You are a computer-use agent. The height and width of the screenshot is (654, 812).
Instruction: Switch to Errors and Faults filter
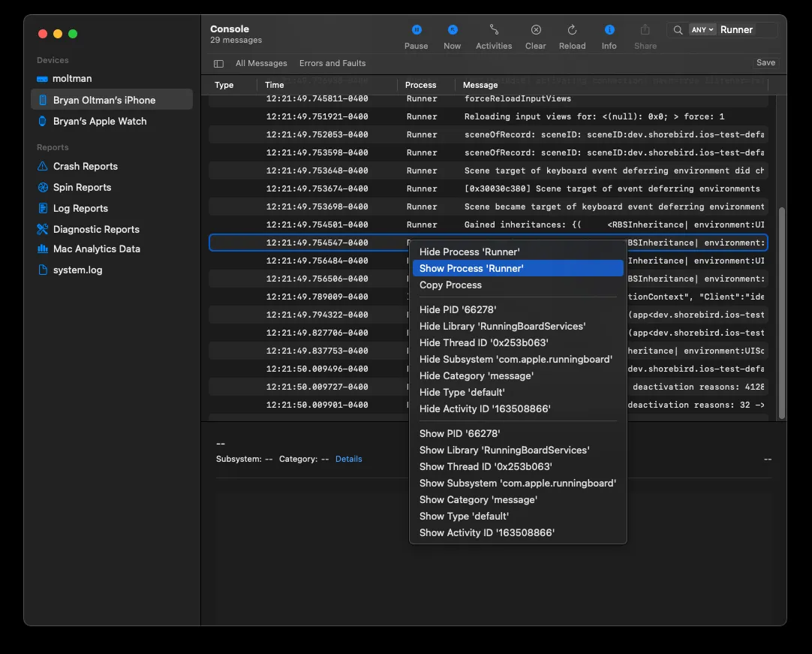[332, 63]
